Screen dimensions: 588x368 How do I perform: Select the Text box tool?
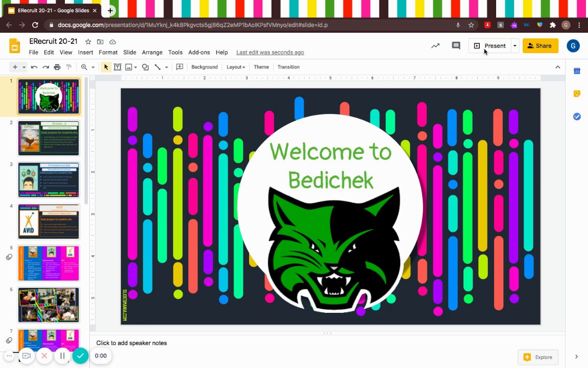[117, 67]
